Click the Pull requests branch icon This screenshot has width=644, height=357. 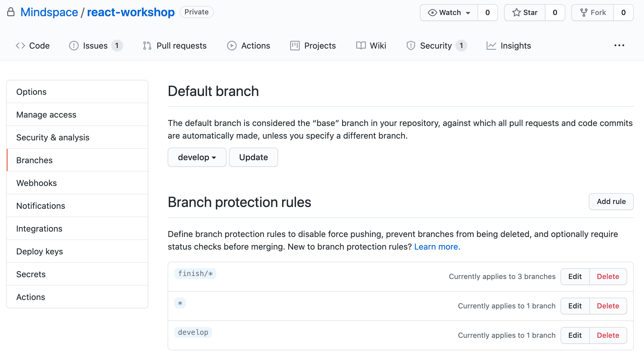click(x=147, y=46)
